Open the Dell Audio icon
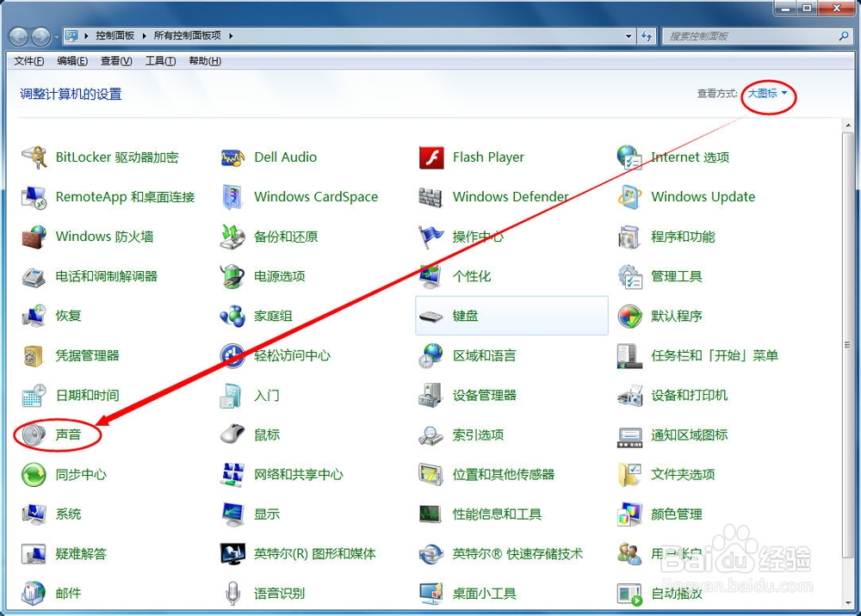Screen dimensions: 861x616 coord(232,157)
